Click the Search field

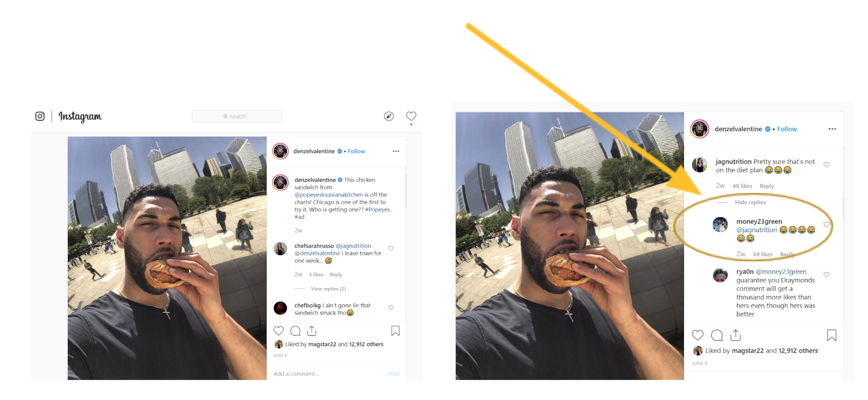pyautogui.click(x=237, y=116)
